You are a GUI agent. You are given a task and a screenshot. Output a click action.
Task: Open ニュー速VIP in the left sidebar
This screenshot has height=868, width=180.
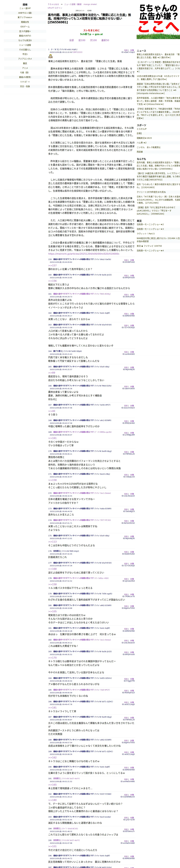[x=25, y=8]
